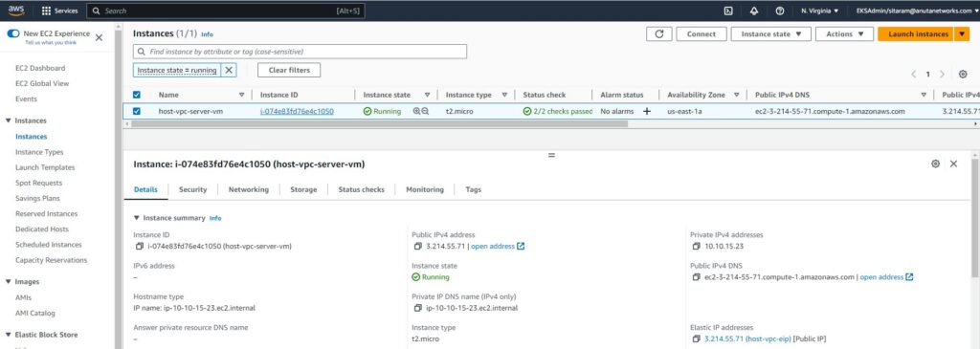The height and width of the screenshot is (349, 980).
Task: Switch to the Monitoring tab
Action: 424,189
